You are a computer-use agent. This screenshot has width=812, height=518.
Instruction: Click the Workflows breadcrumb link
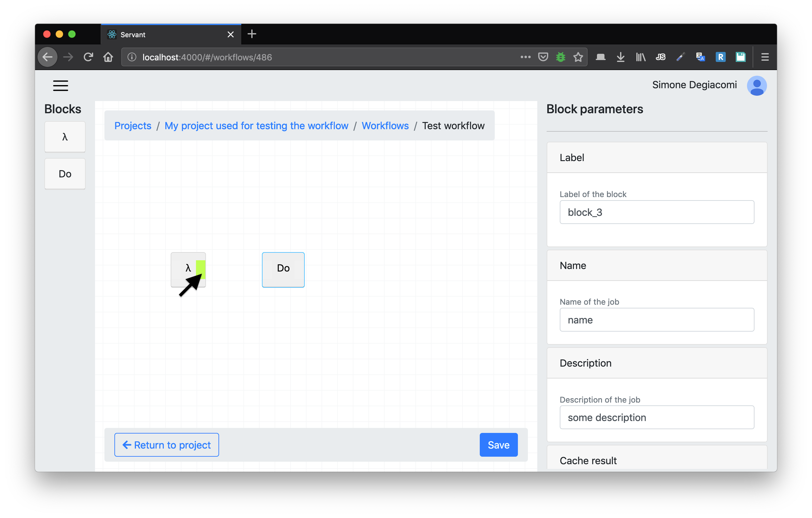coord(385,125)
